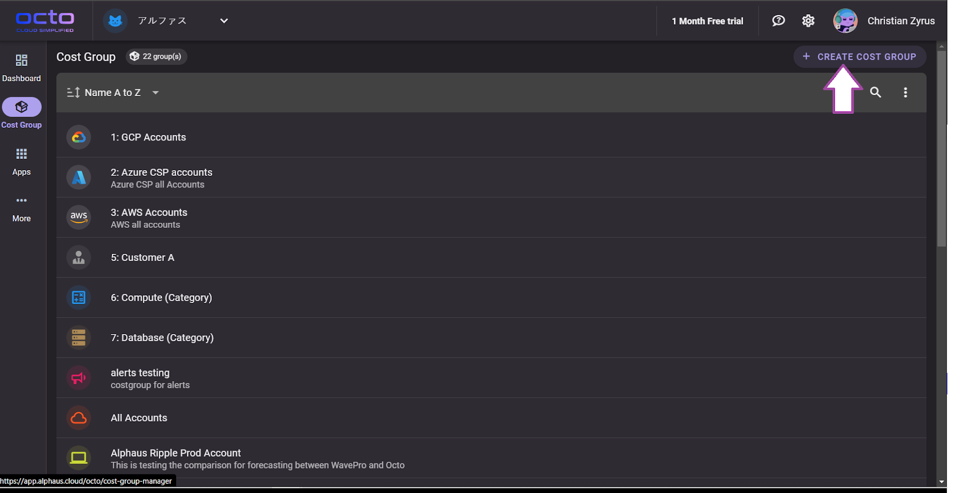Open All Accounts group
This screenshot has width=980, height=493.
(x=491, y=418)
